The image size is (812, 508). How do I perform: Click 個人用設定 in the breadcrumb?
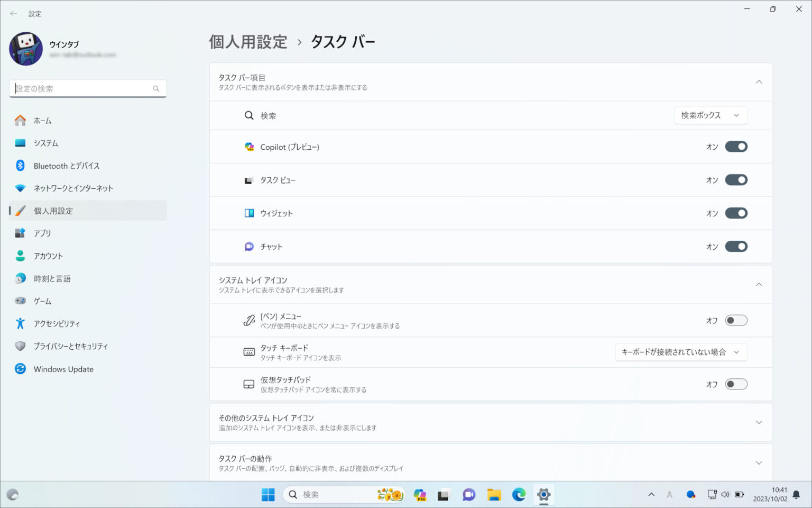[x=248, y=42]
